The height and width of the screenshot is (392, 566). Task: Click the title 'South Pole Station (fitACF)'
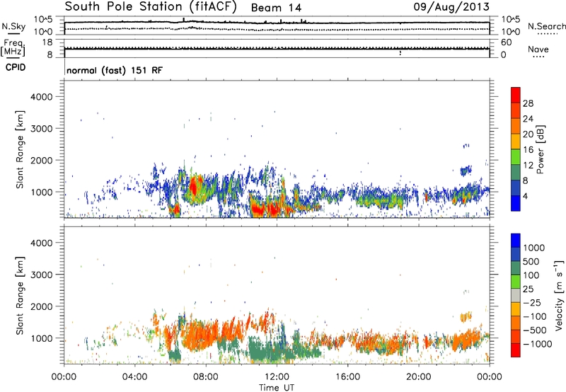(151, 7)
